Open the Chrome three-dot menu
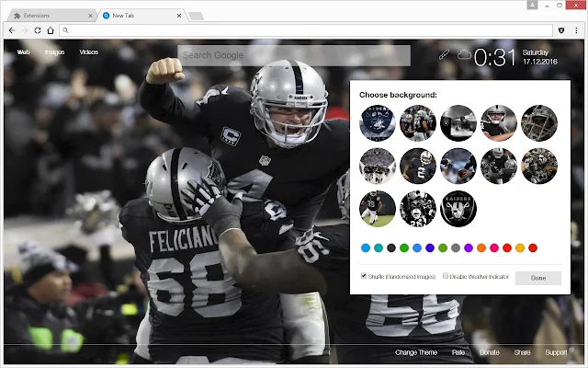Viewport: 588px width, 368px height. coord(576,30)
